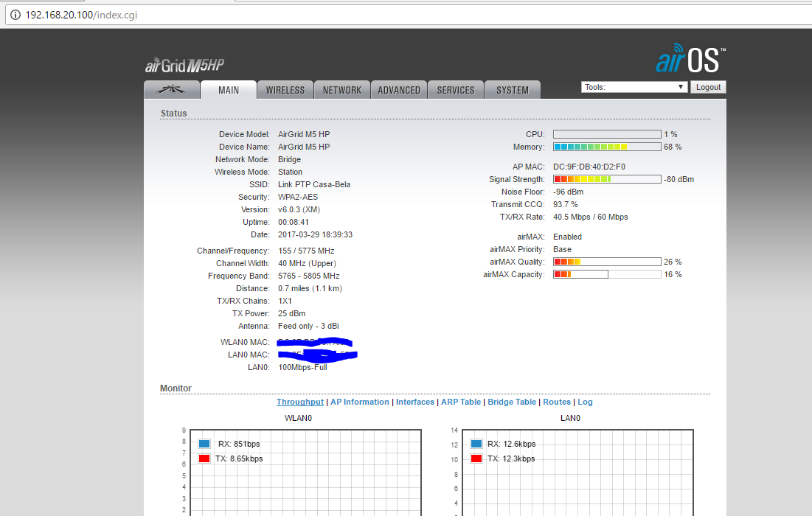Open the SERVICES tab
This screenshot has height=516, width=812.
pyautogui.click(x=456, y=90)
